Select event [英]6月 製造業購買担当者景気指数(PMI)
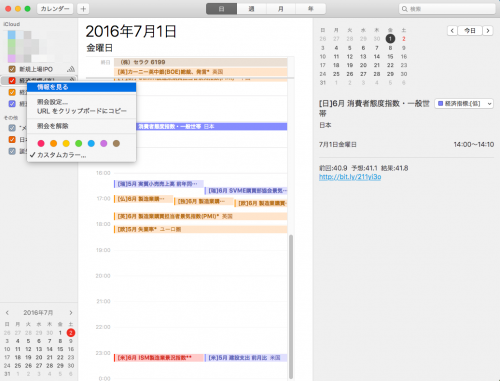This screenshot has width=500, height=381. tap(201, 216)
